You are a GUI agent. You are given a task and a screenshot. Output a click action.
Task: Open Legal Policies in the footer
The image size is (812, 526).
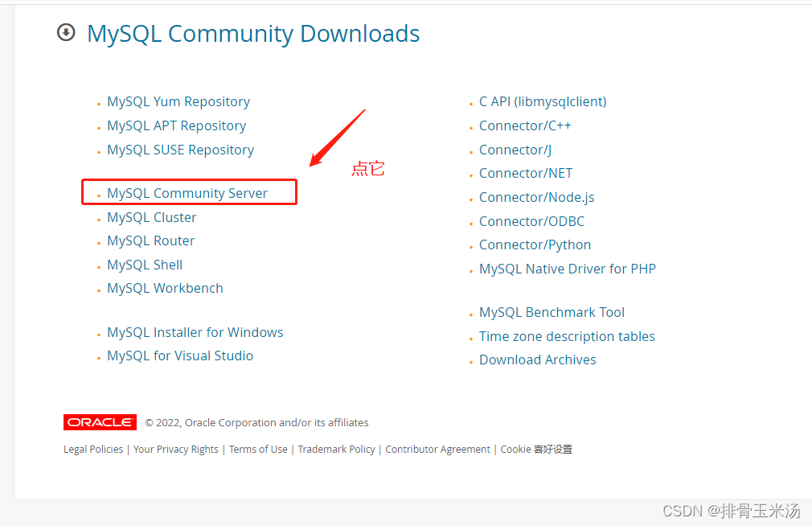[x=93, y=450]
